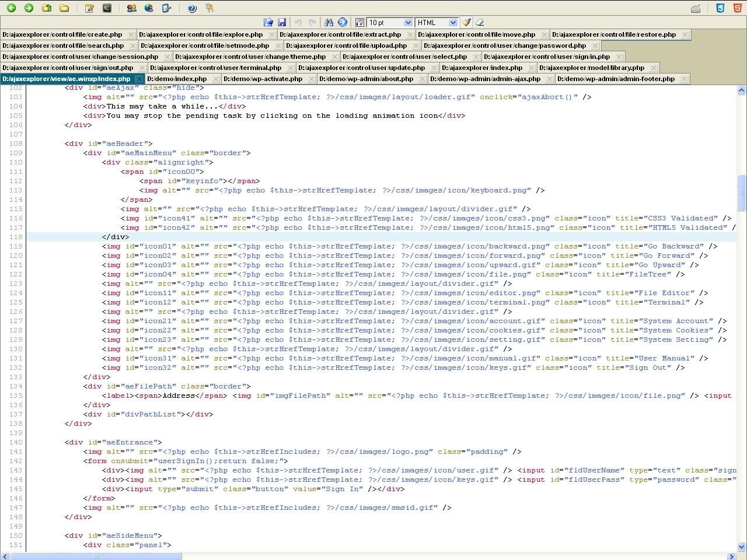Click the Go Forward green arrow icon
Screen dimensions: 747x560
(x=29, y=8)
